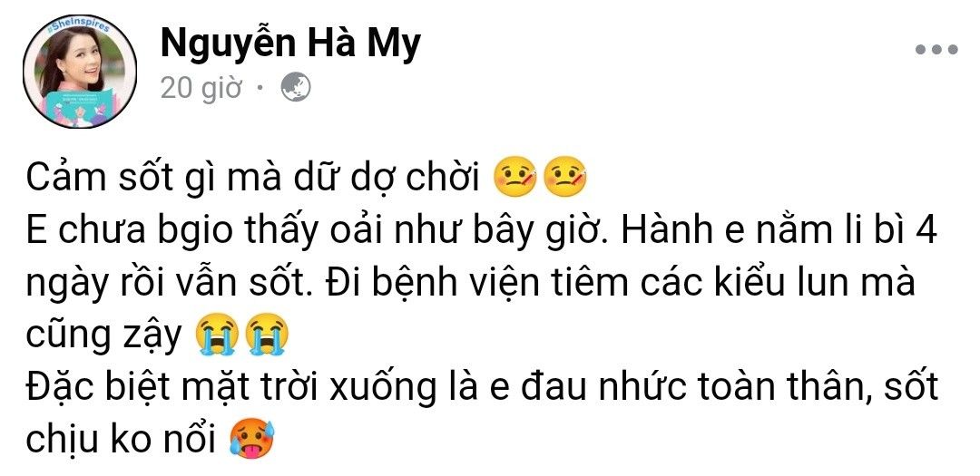Click the text "cũng zậy"
The width and height of the screenshot is (980, 476).
pos(103,337)
